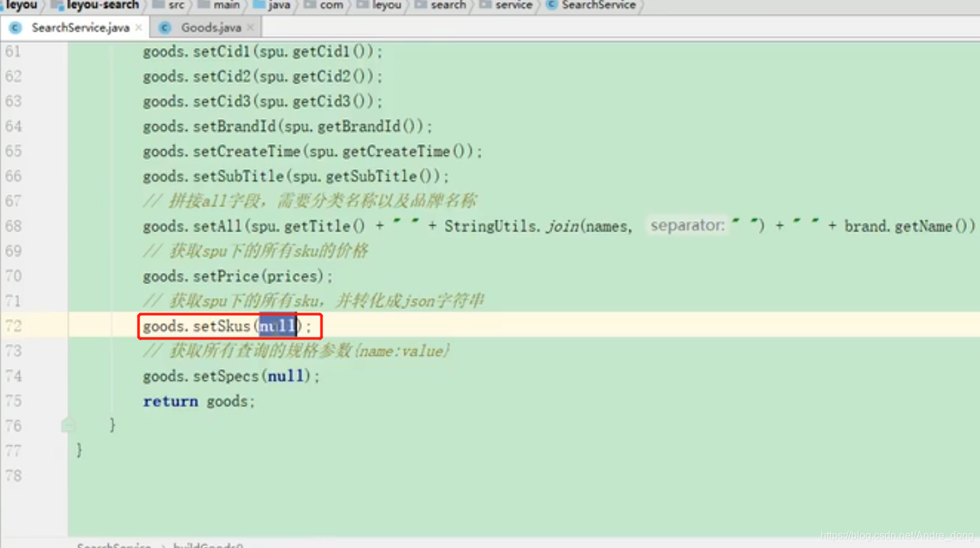The height and width of the screenshot is (548, 980).
Task: Click the json comment on line 71
Action: click(x=314, y=301)
